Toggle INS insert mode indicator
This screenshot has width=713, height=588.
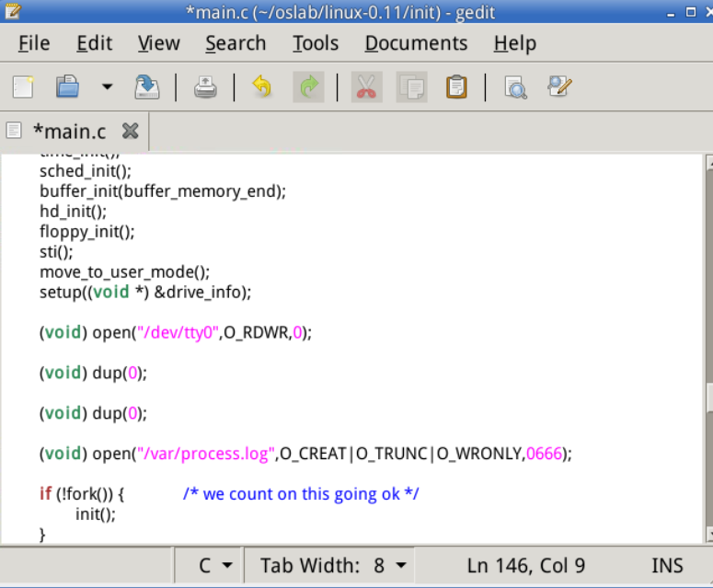pos(667,565)
